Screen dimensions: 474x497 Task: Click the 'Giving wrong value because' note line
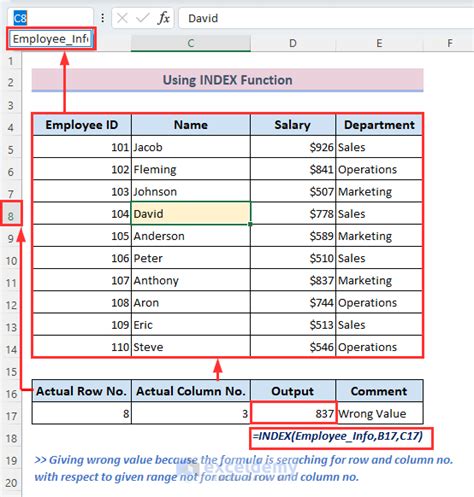point(244,460)
